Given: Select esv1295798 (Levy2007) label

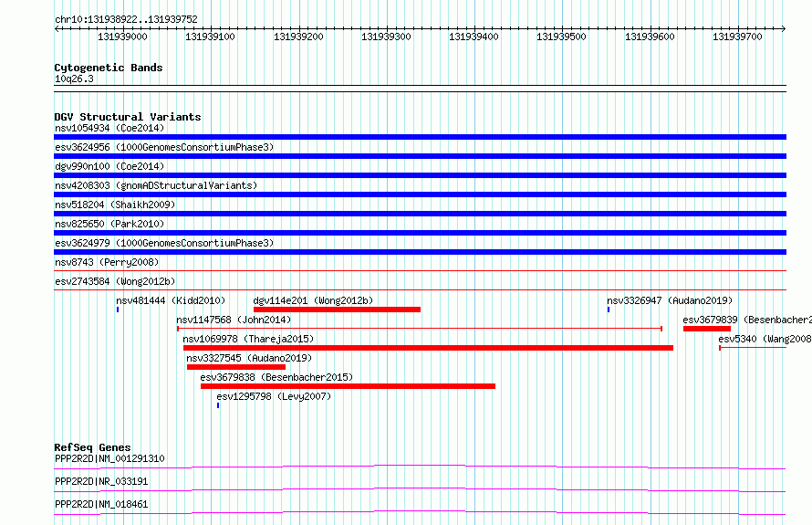Looking at the screenshot, I should pyautogui.click(x=274, y=396).
